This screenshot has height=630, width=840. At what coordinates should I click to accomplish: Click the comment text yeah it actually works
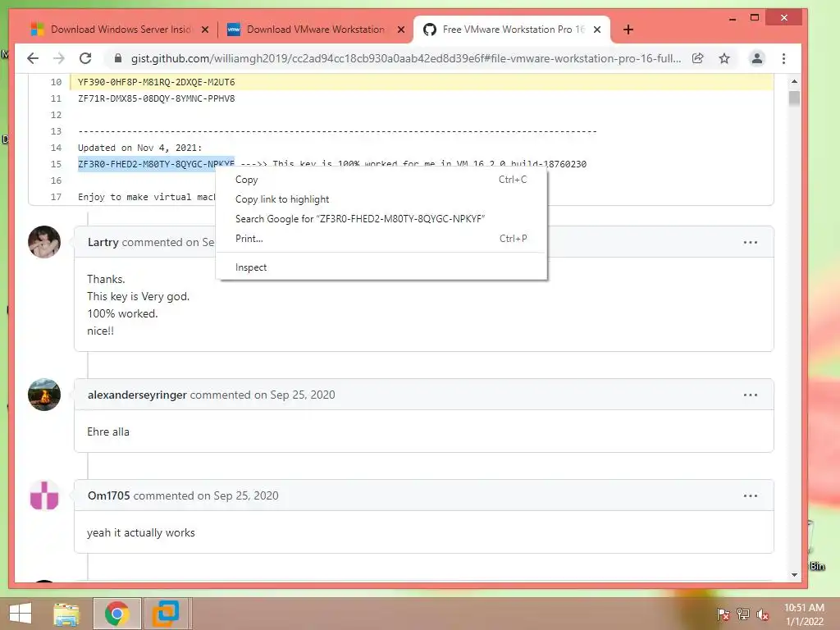click(141, 533)
